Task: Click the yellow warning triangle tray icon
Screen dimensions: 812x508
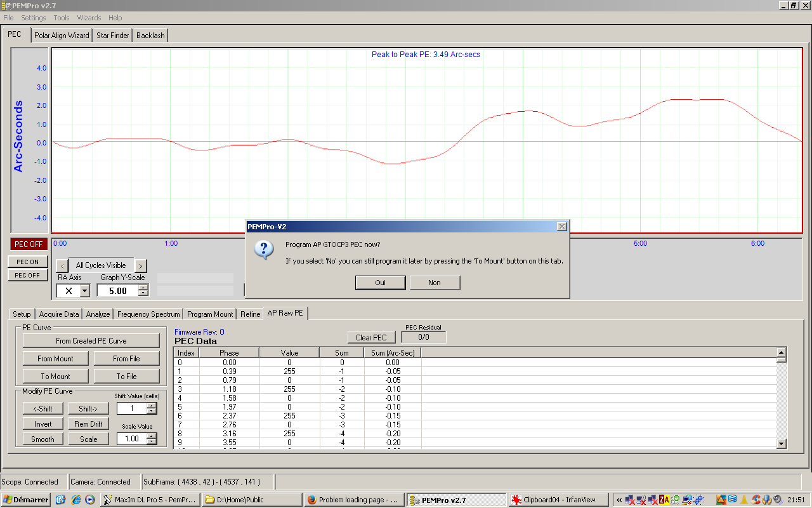Action: (x=721, y=500)
